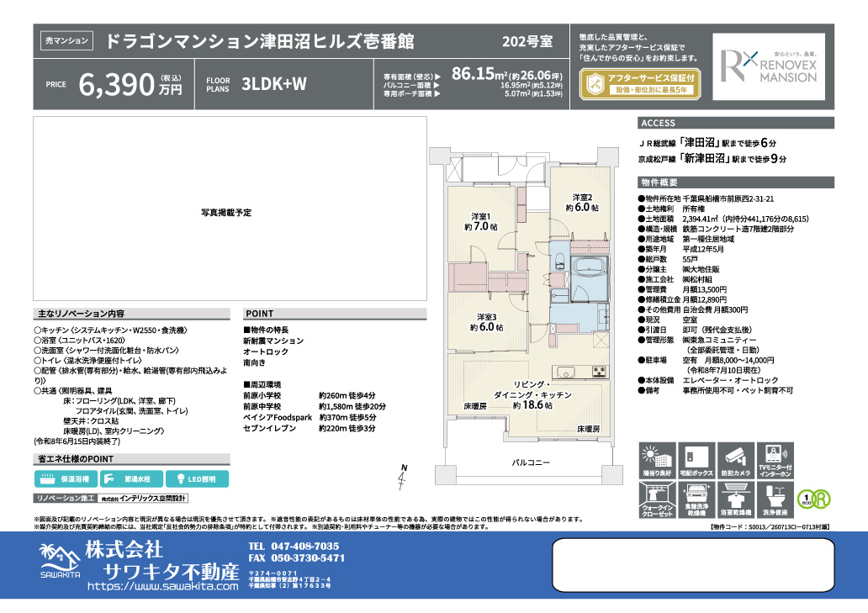Click the POINT section header
Screen dimensions: 868x613
(x=335, y=314)
